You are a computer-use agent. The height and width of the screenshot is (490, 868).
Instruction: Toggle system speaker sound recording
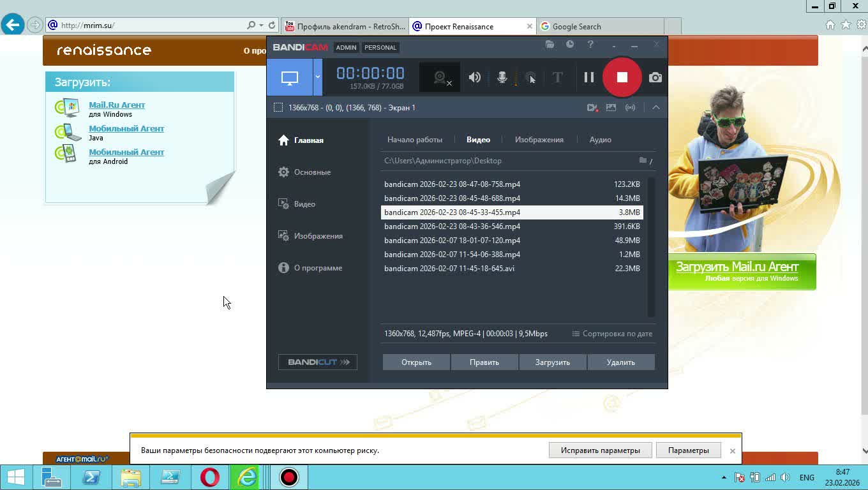474,77
